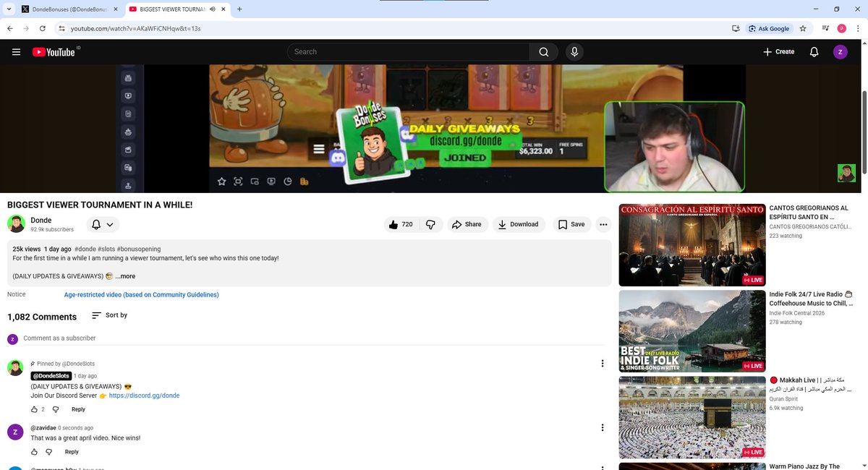Go to the YouTube home logo
The width and height of the screenshot is (868, 470).
pos(56,52)
